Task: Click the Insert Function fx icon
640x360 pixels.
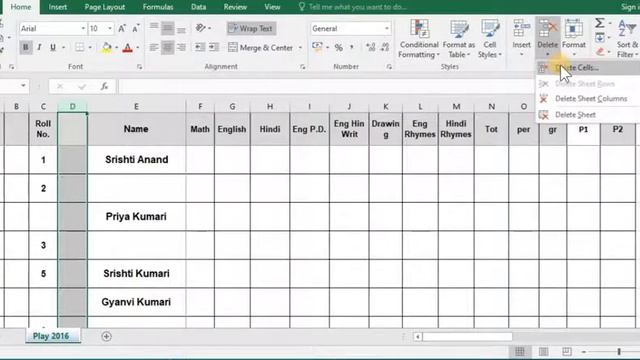Action: pos(104,86)
